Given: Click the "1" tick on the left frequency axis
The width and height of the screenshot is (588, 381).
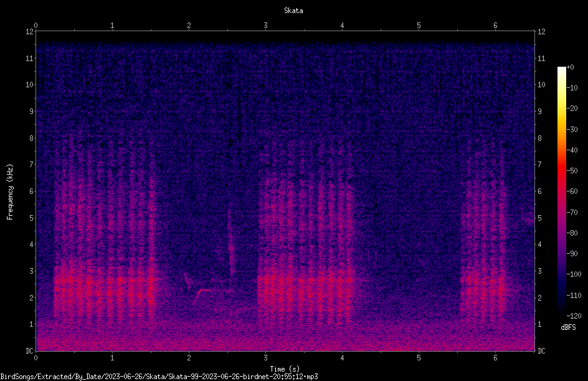Looking at the screenshot, I should point(32,324).
